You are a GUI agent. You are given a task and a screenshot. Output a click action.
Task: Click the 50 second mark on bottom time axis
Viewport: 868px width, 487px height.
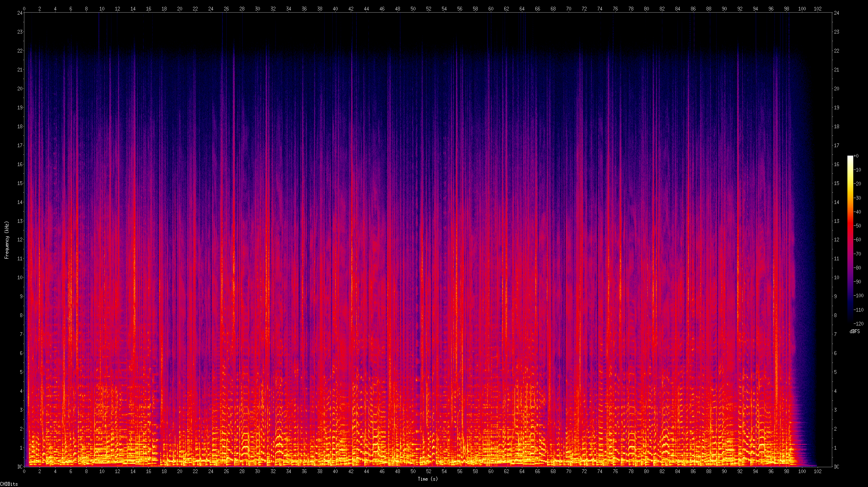point(413,471)
